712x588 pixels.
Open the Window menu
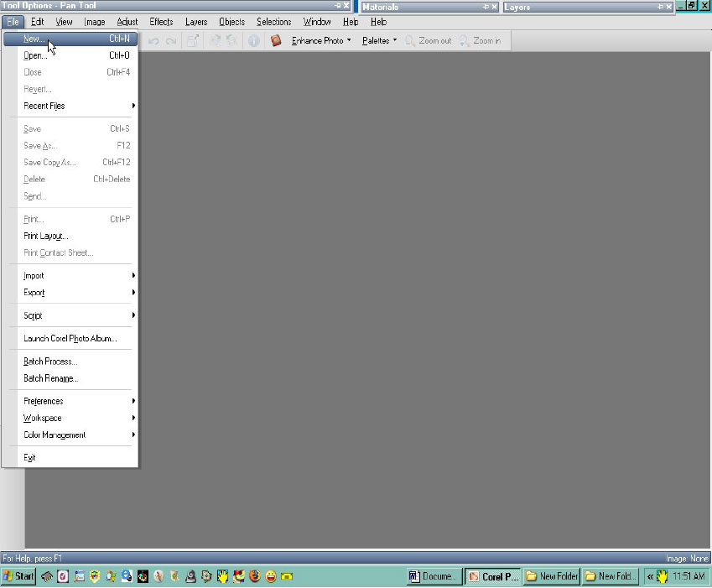coord(317,22)
